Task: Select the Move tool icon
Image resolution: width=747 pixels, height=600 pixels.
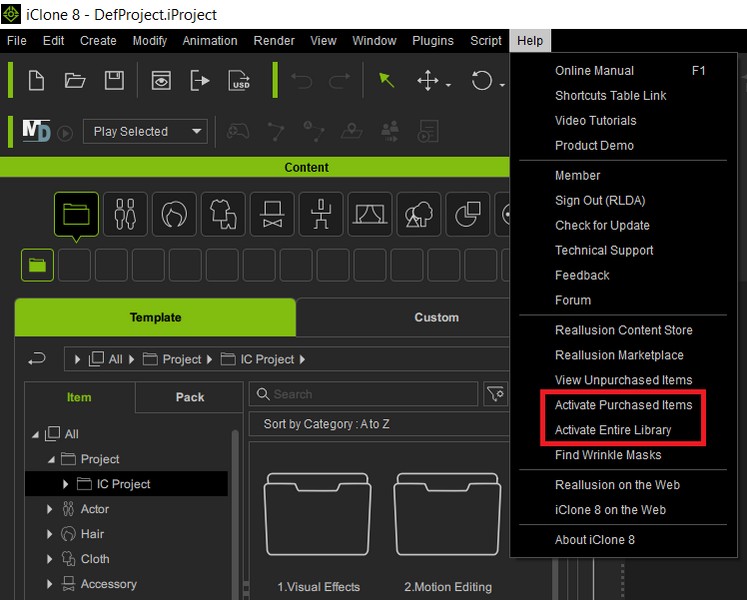Action: coord(427,80)
